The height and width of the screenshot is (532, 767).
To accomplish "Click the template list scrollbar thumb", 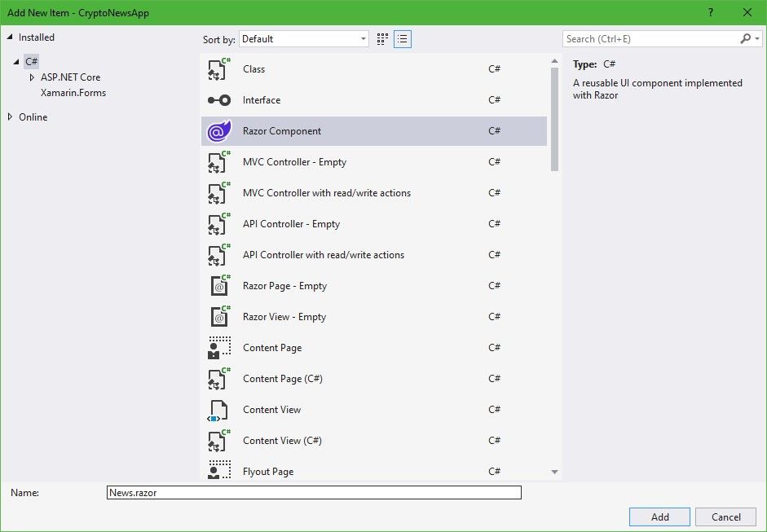I will tap(554, 114).
